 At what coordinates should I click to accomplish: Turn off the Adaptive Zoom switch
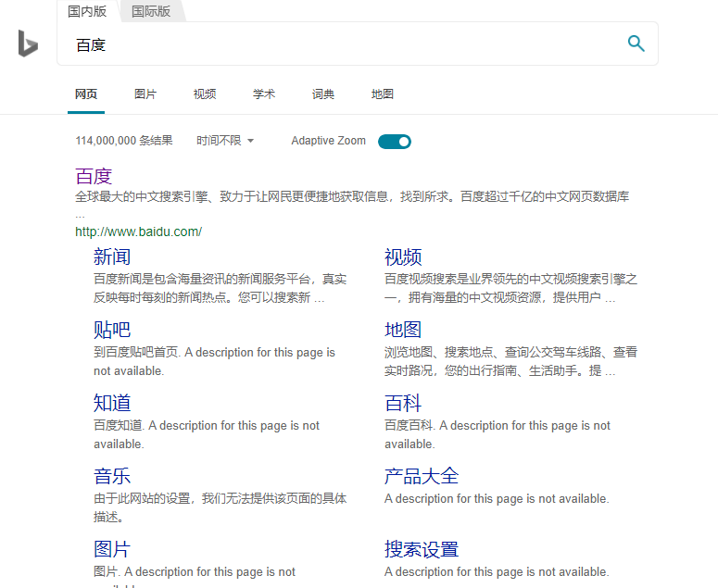coord(395,142)
